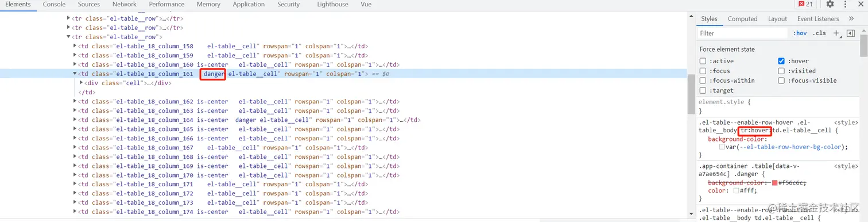
Task: Open <style> source link of tr:hover rule
Action: (846, 123)
